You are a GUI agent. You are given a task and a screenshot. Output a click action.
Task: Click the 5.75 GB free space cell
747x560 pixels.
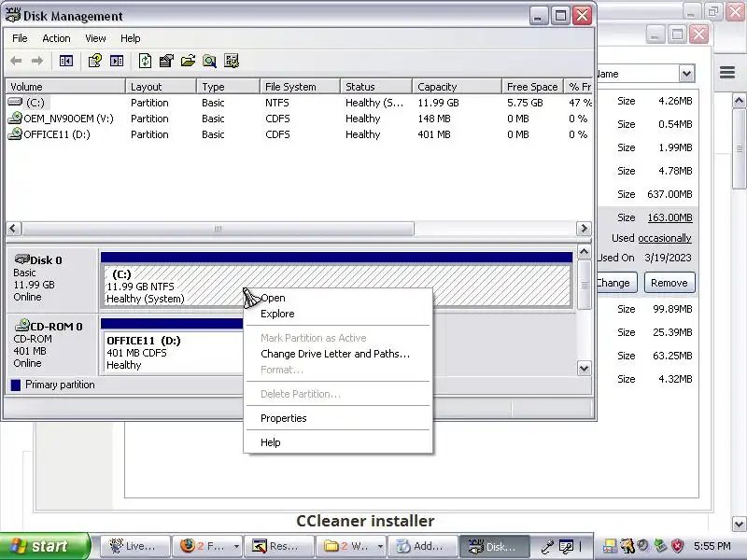point(525,103)
